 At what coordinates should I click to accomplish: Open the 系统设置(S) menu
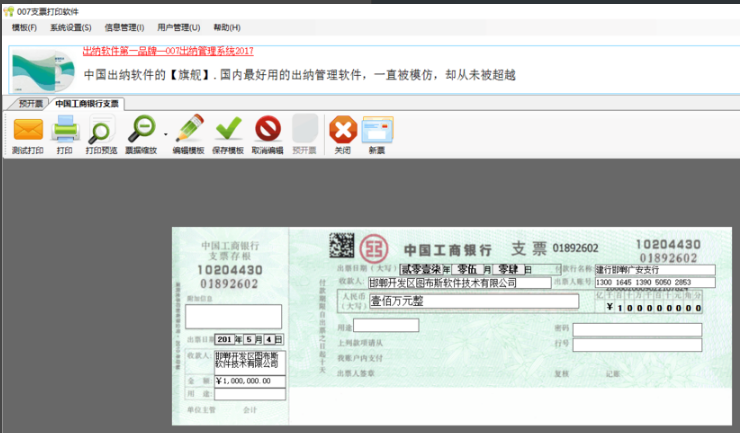(x=71, y=27)
